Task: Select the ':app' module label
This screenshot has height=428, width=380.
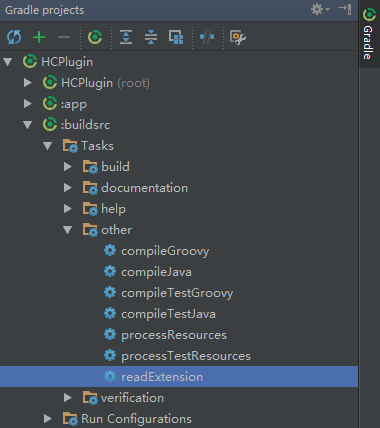Action: 74,104
